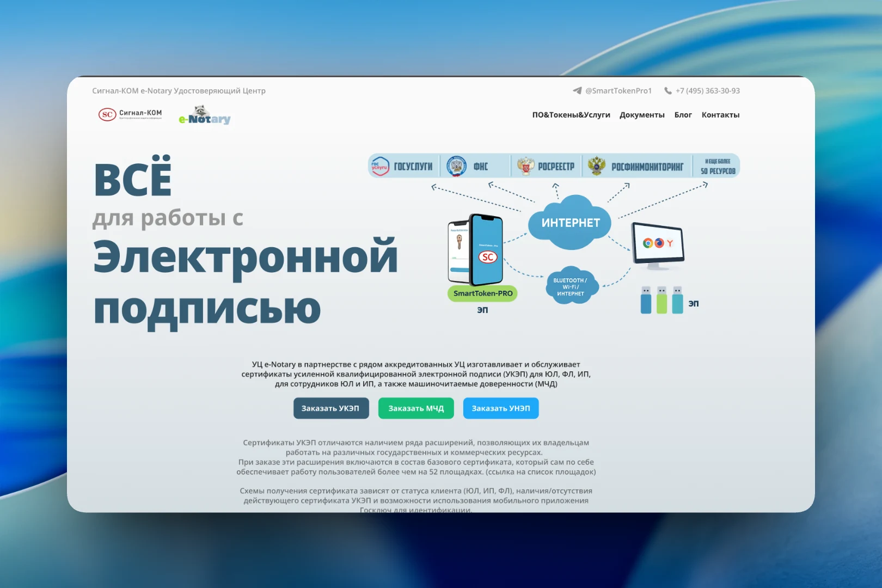This screenshot has height=588, width=882.
Task: Click the 'Электронной' headline word
Action: tap(245, 258)
